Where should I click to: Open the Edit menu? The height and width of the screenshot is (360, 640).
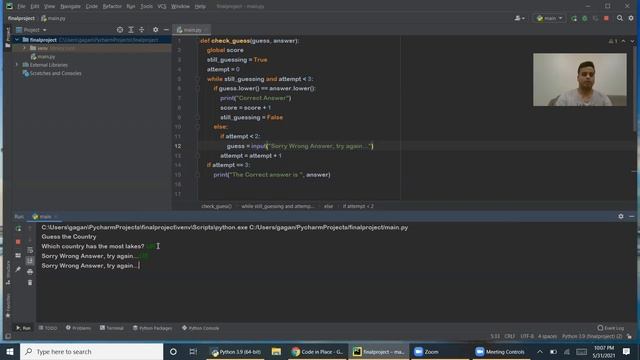click(35, 7)
